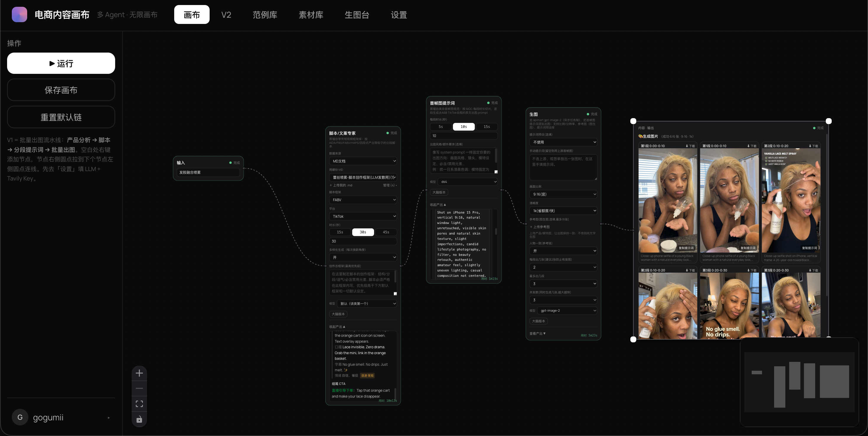Screen dimensions: 868x436
Task: Click the 运行 button
Action: (61, 63)
